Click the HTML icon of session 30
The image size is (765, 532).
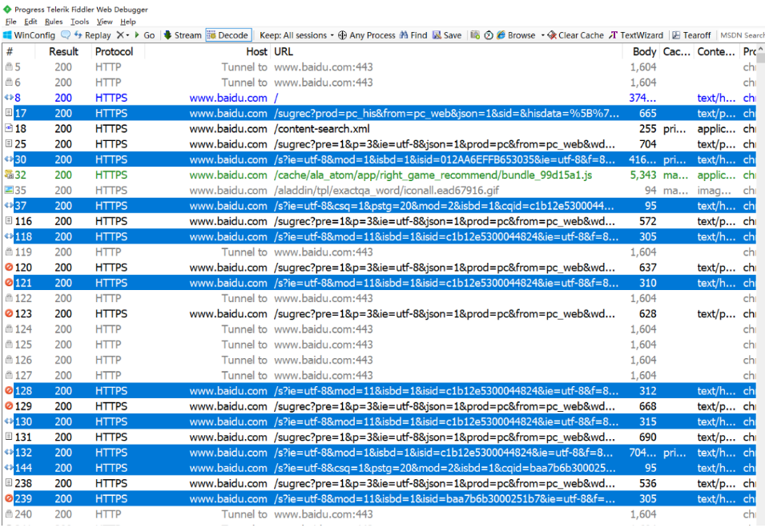click(9, 159)
